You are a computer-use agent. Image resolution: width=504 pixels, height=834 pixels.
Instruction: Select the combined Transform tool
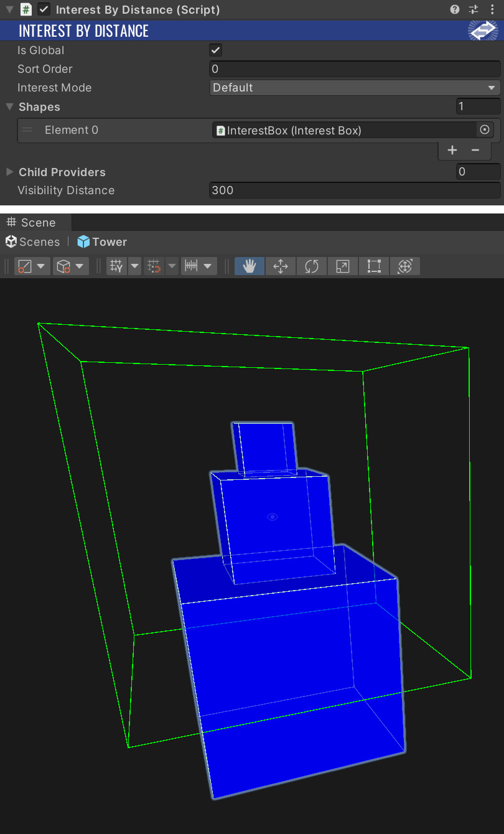(405, 266)
